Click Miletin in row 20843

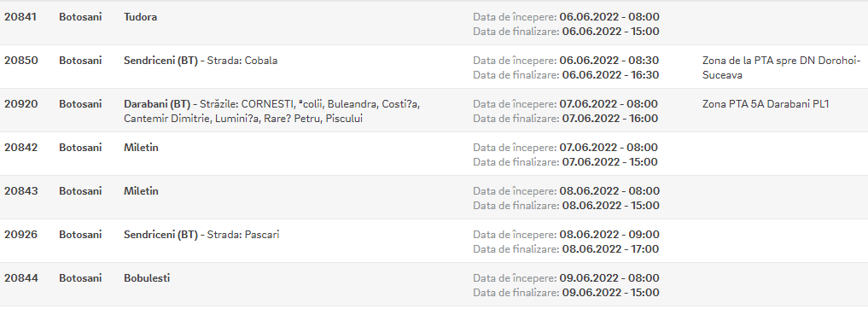141,191
